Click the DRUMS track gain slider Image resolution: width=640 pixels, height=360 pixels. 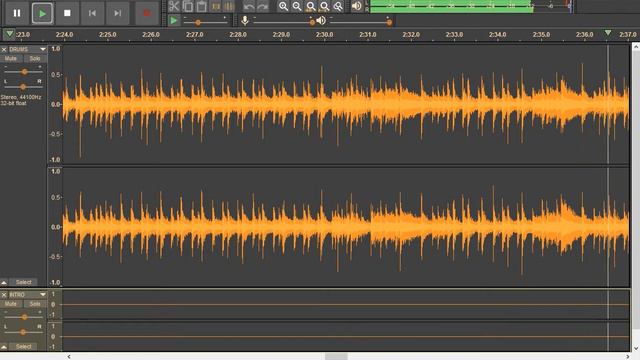click(24, 71)
